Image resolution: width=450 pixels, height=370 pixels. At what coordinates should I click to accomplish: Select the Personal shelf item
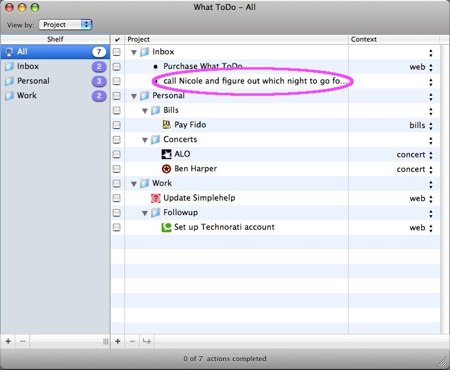coord(55,81)
